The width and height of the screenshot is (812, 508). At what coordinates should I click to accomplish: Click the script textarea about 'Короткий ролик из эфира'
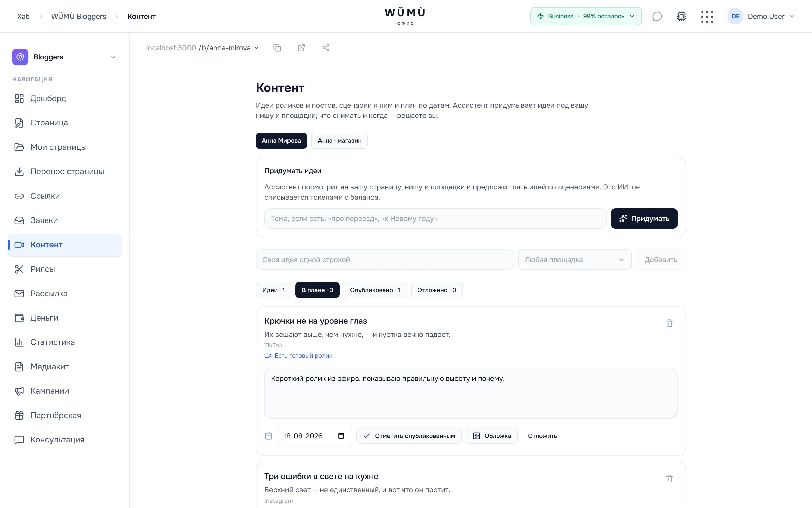471,393
